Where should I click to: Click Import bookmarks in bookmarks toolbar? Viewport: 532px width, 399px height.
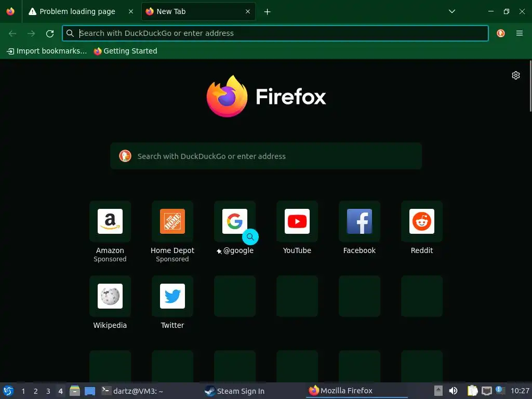coord(47,51)
